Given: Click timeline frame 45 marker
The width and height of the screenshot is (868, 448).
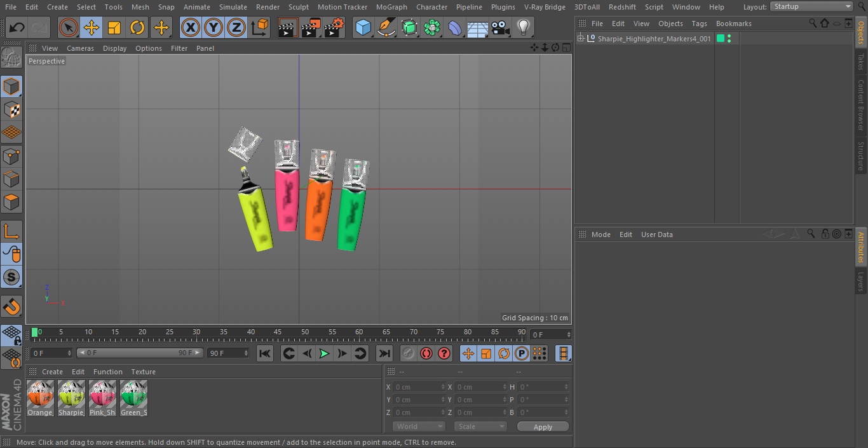Looking at the screenshot, I should 278,332.
